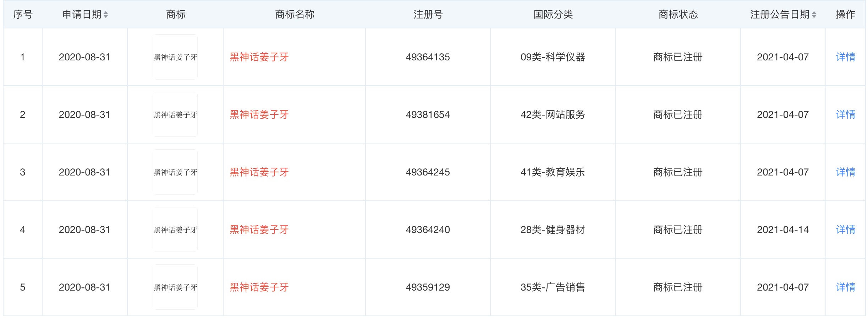Open 详情 for registration 49364245
This screenshot has width=868, height=319.
point(845,172)
